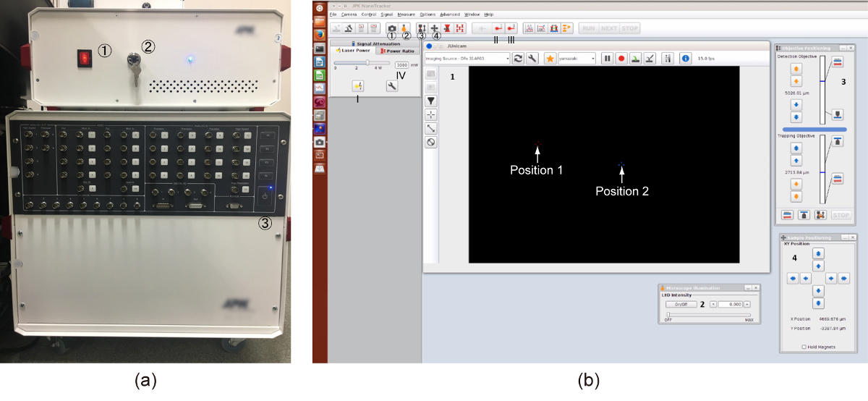This screenshot has height=401, width=868.
Task: Click the LED intensity 0.000 value field
Action: [731, 305]
